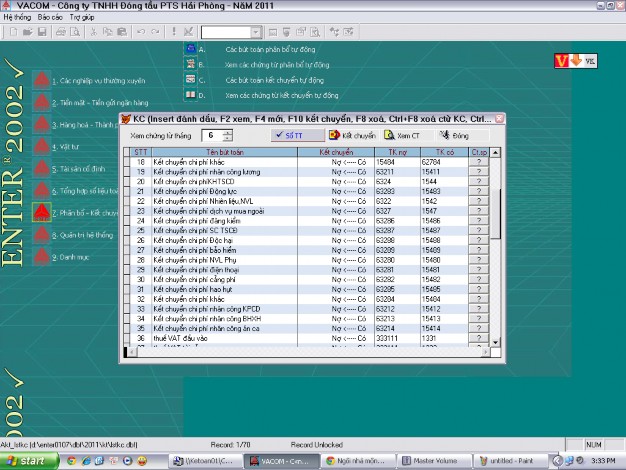Screen dimensions: 626x470
Task: Open the 'Tài sản cố định' module icon
Action: (x=41, y=168)
